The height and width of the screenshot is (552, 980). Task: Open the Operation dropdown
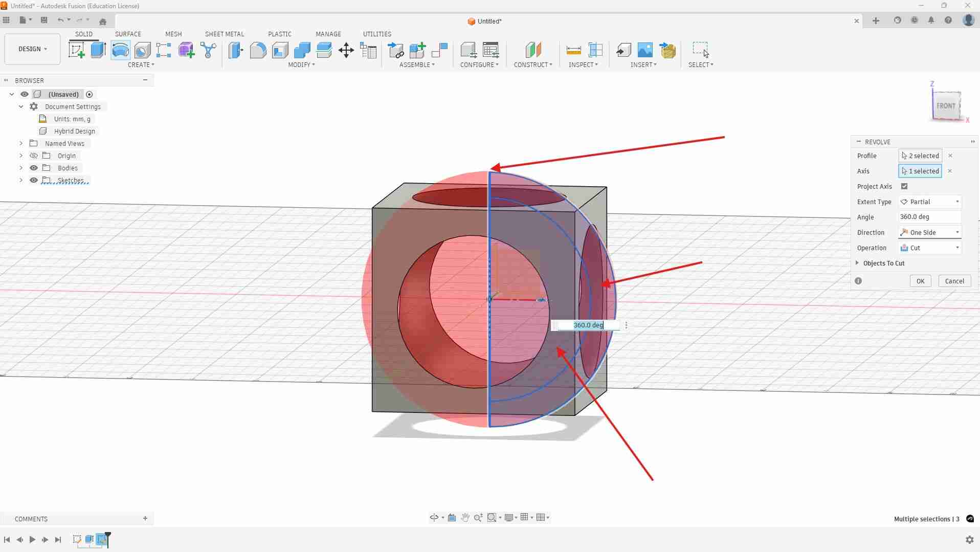(x=930, y=248)
